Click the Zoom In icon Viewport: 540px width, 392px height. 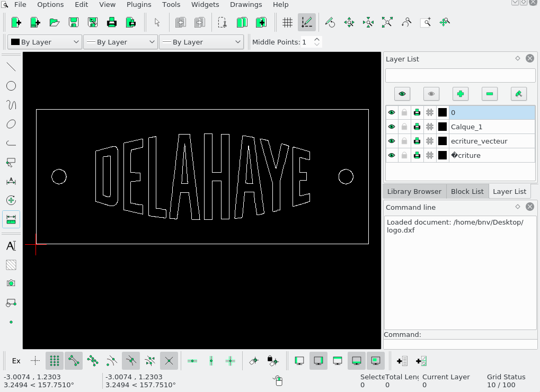349,23
